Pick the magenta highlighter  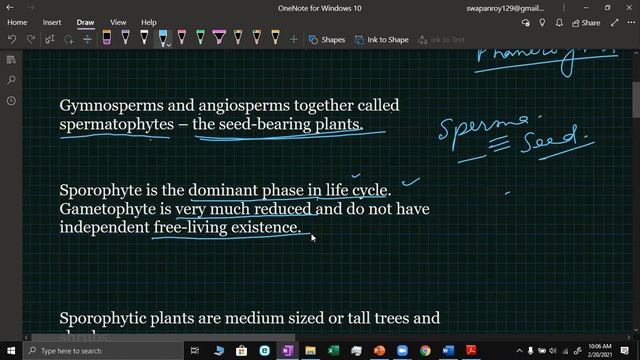click(219, 38)
